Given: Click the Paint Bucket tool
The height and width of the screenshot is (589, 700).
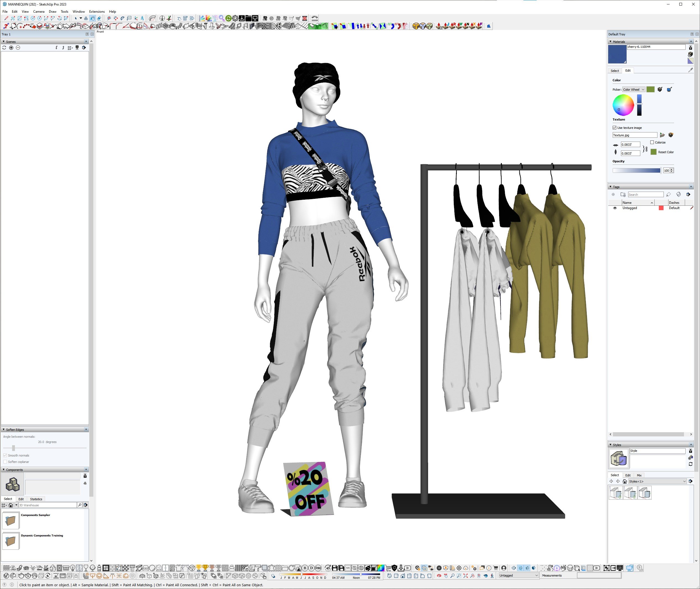Looking at the screenshot, I should (92, 18).
